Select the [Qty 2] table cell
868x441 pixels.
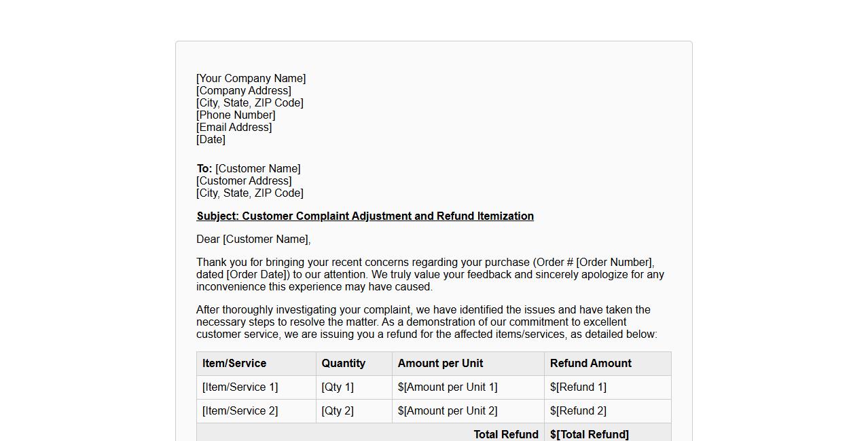pyautogui.click(x=338, y=411)
